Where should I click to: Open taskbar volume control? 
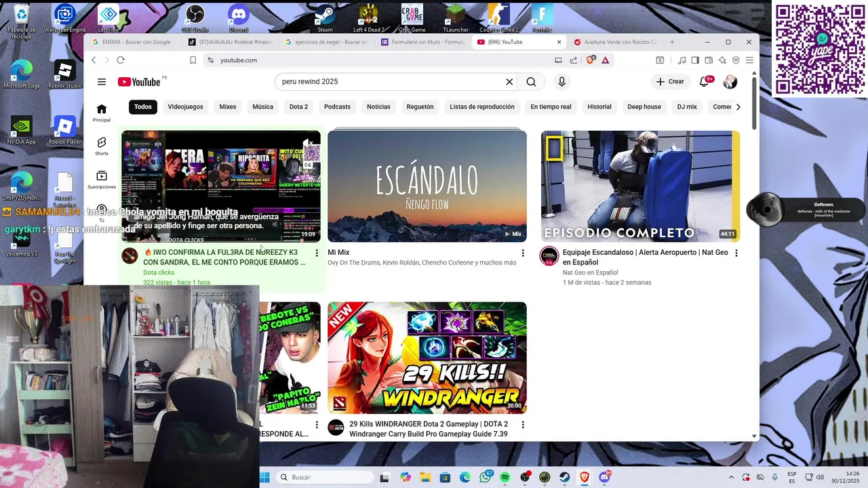coord(821,477)
